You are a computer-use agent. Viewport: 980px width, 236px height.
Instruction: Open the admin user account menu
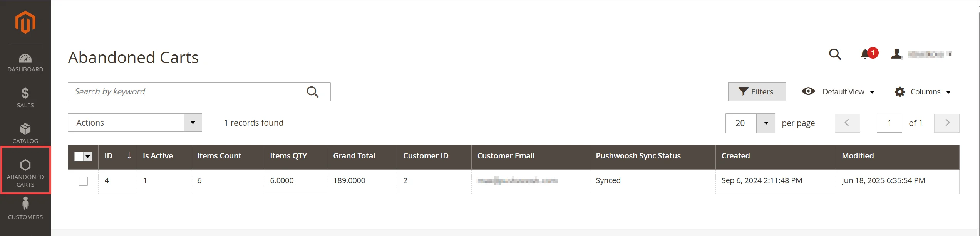[x=921, y=54]
